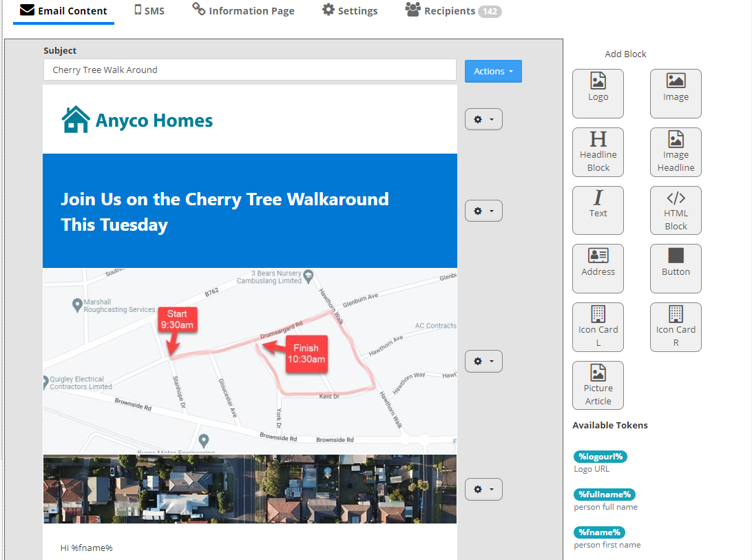Click the Cherry Tree Walkaround headline text
This screenshot has height=560, width=752.
(x=224, y=211)
